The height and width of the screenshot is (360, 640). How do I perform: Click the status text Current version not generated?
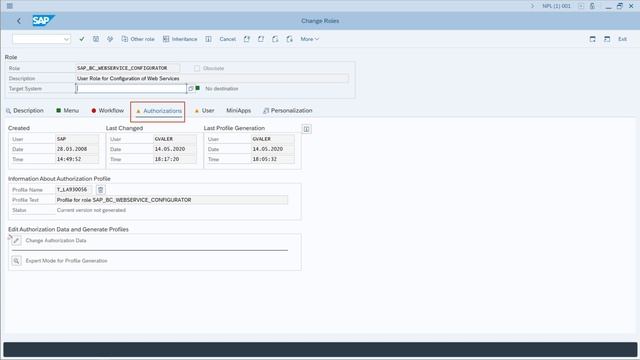point(91,210)
